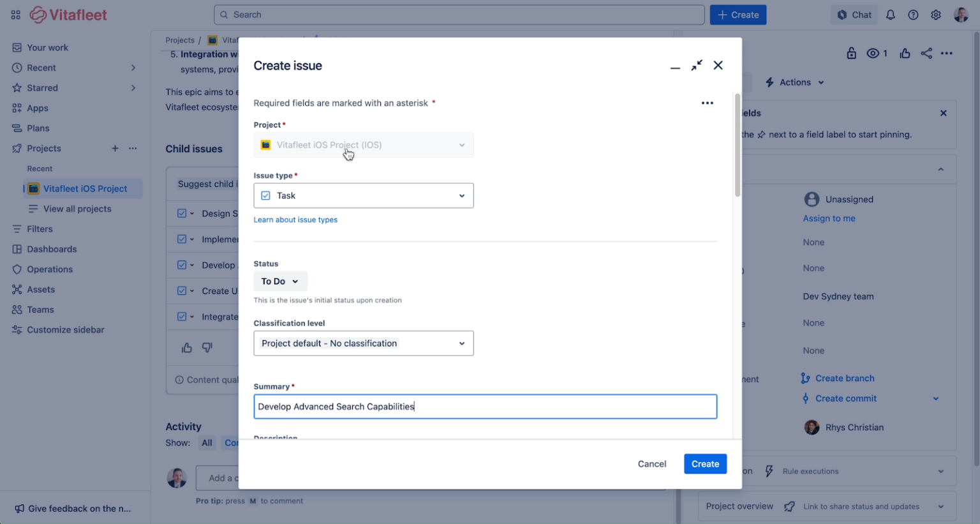Toggle the watch eye icon

pyautogui.click(x=873, y=54)
